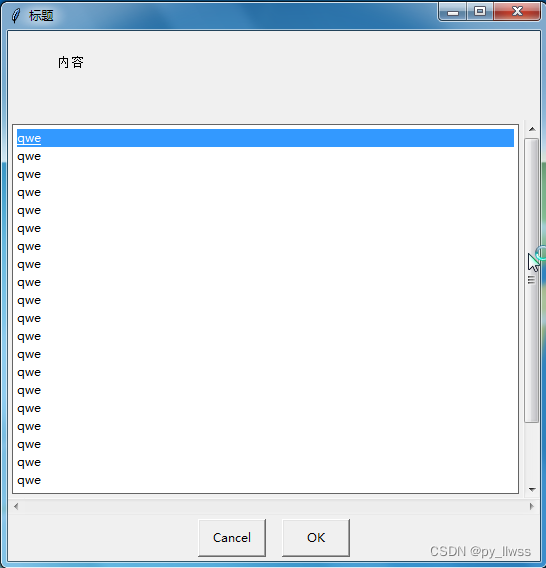
Task: Click the vertical scrollbar thumb
Action: [x=532, y=280]
